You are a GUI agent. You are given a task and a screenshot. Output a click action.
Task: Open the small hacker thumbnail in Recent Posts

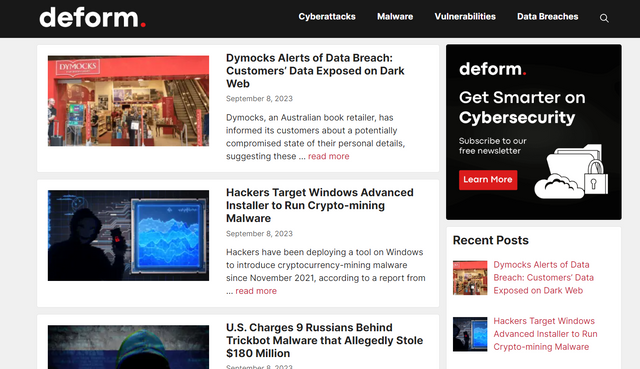coord(470,334)
